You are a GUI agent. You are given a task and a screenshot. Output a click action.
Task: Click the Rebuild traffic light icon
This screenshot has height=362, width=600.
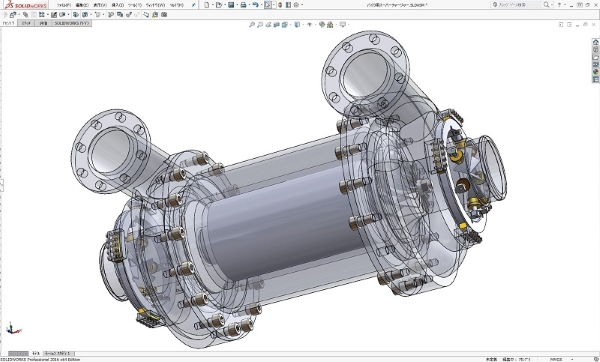pyautogui.click(x=280, y=5)
